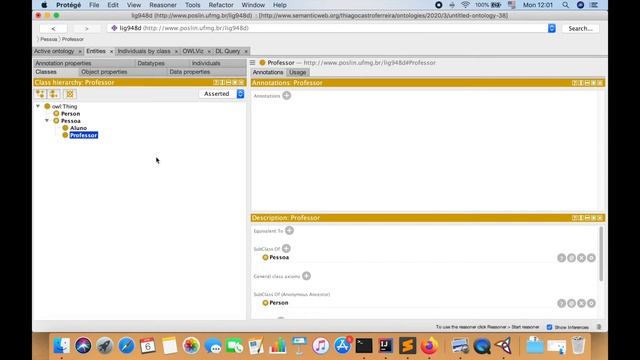Open the Firefox icon in the Dock
The width and height of the screenshot is (640, 360).
point(429,346)
